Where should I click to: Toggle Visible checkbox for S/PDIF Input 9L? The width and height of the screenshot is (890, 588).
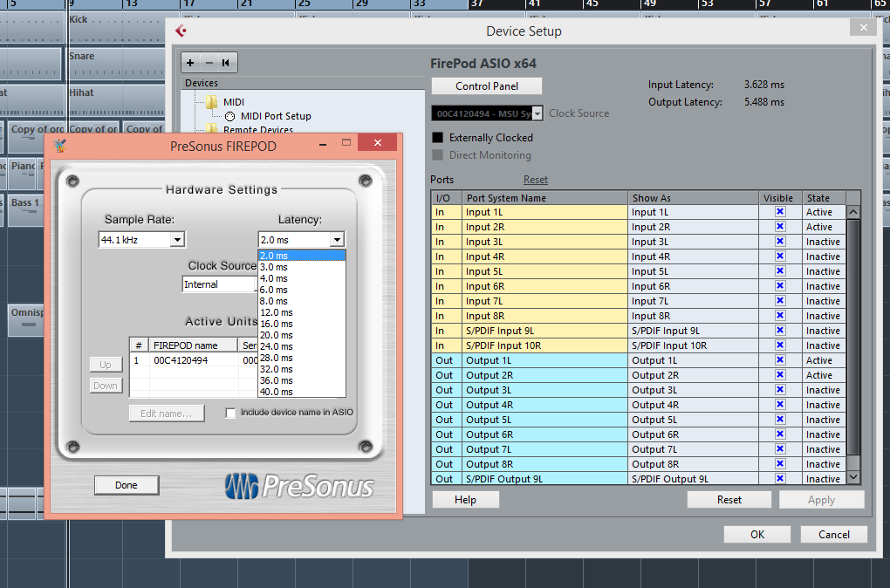point(780,331)
